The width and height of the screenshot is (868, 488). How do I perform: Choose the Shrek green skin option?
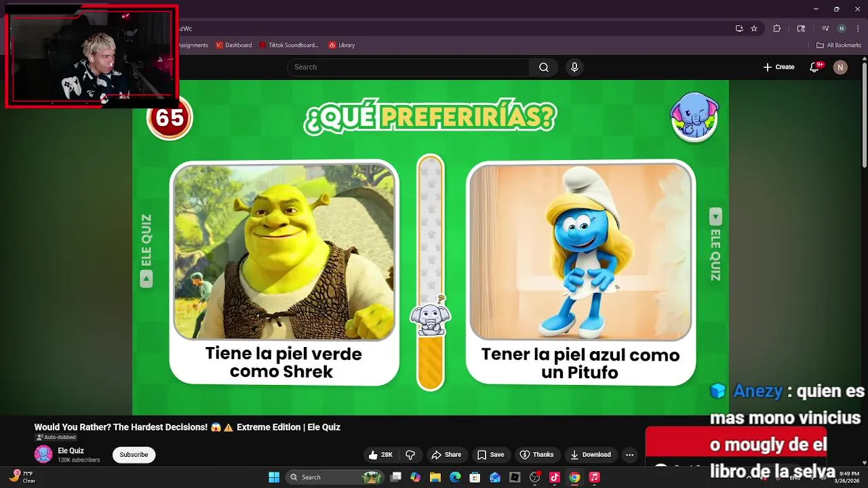(284, 272)
